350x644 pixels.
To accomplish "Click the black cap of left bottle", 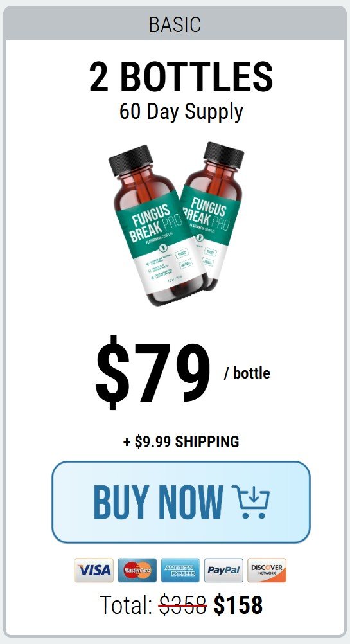I will tap(130, 161).
